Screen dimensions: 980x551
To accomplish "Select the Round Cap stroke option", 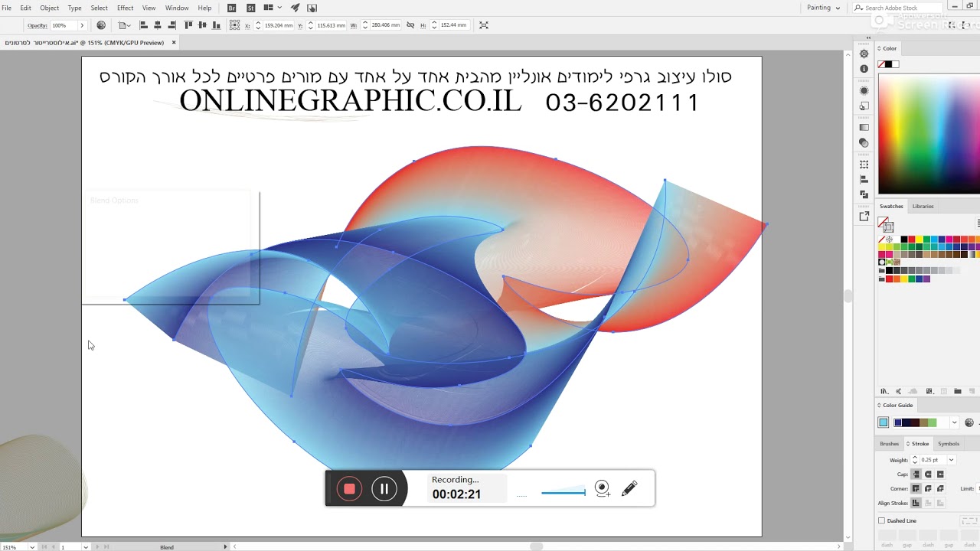I will coord(928,474).
